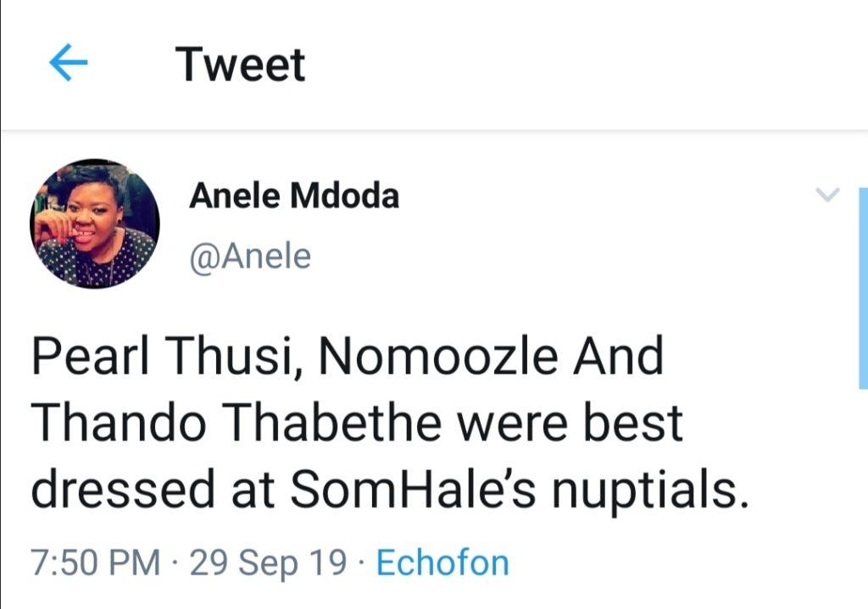
Task: Click the blue scrollbar on right edge
Action: point(863,288)
